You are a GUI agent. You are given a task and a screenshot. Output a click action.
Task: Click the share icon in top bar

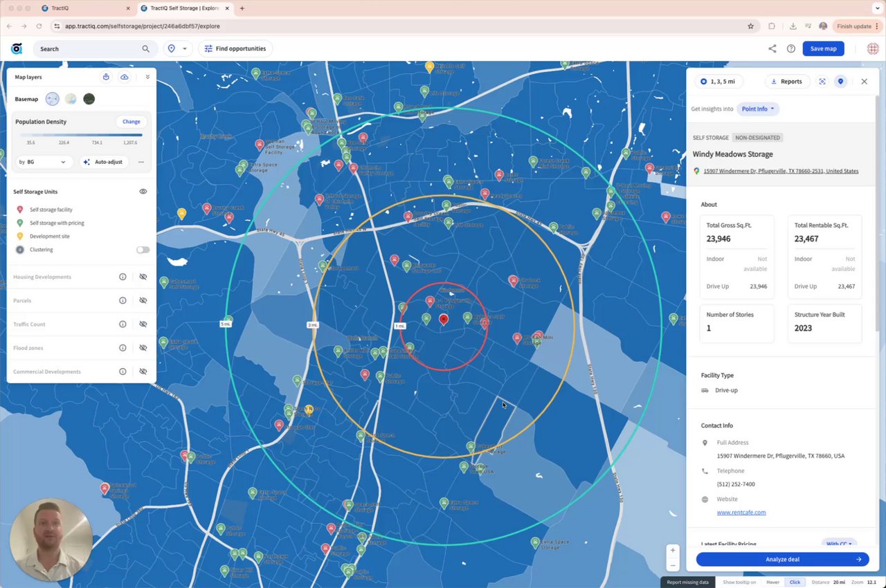click(x=772, y=48)
